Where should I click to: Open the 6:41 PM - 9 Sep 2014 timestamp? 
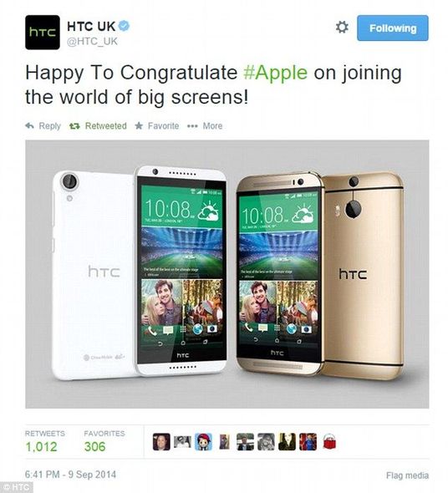pyautogui.click(x=70, y=475)
